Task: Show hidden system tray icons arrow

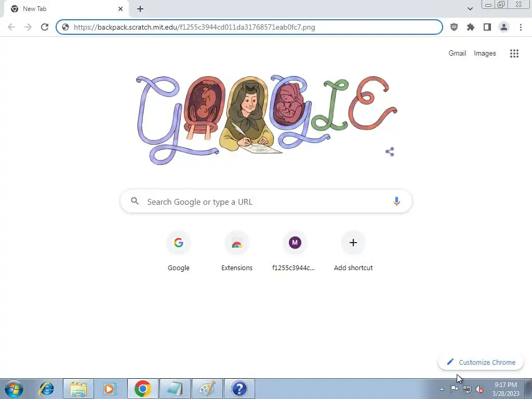Action: coord(442,389)
